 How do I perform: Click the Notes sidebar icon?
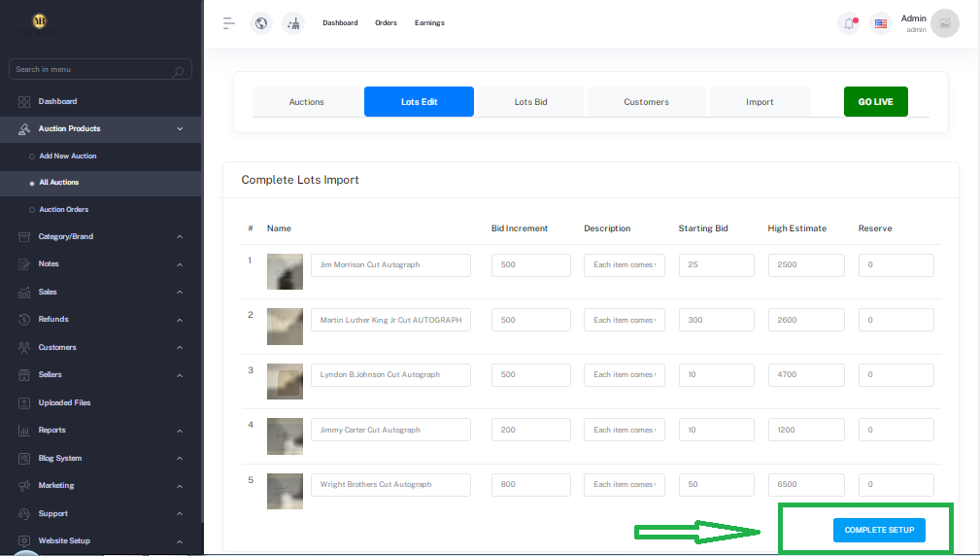tap(24, 264)
